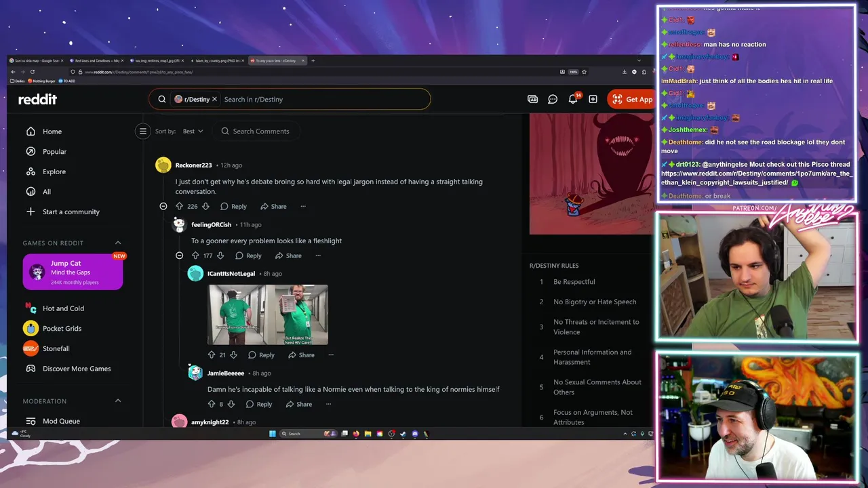Open more options on Reckoner223's comment

[303, 206]
